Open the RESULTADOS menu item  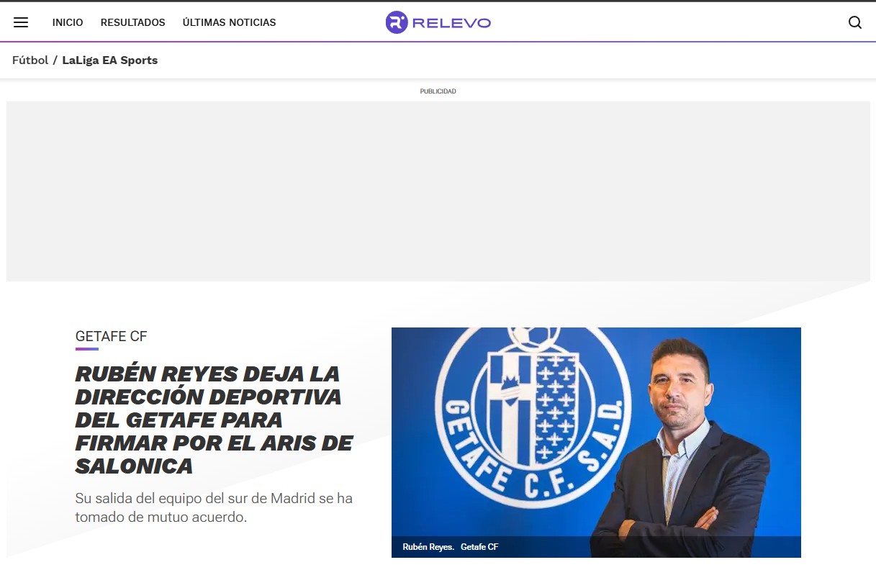[133, 22]
